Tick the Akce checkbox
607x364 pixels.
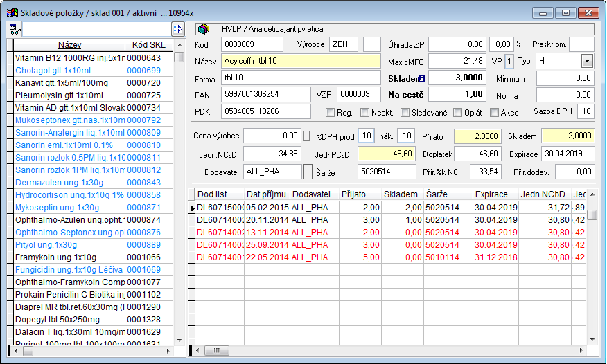click(x=495, y=112)
